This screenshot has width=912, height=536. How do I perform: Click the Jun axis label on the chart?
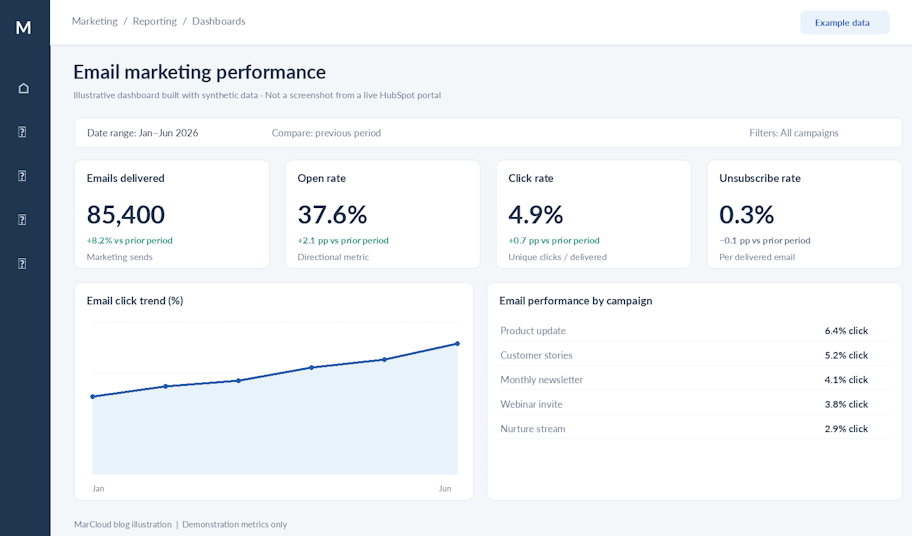click(x=445, y=489)
